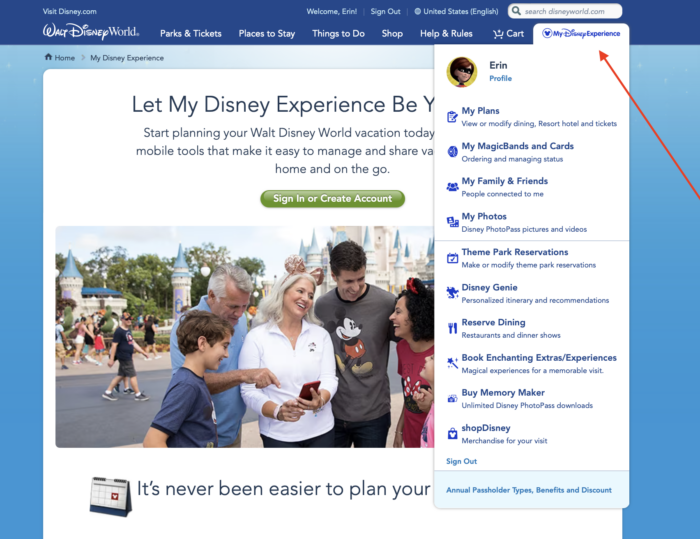The width and height of the screenshot is (700, 539).
Task: Click 'Personalized itinerary and recommendations' text
Action: (535, 300)
